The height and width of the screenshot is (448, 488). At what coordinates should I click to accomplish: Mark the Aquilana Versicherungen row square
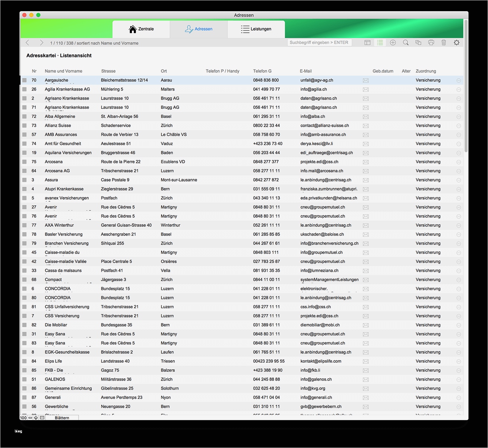24,153
